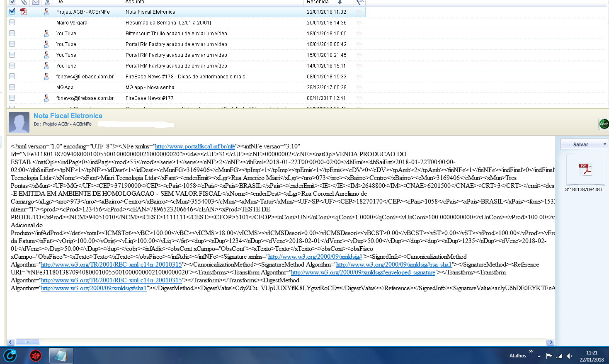
Task: Click the contact column header icon
Action: click(x=47, y=2)
